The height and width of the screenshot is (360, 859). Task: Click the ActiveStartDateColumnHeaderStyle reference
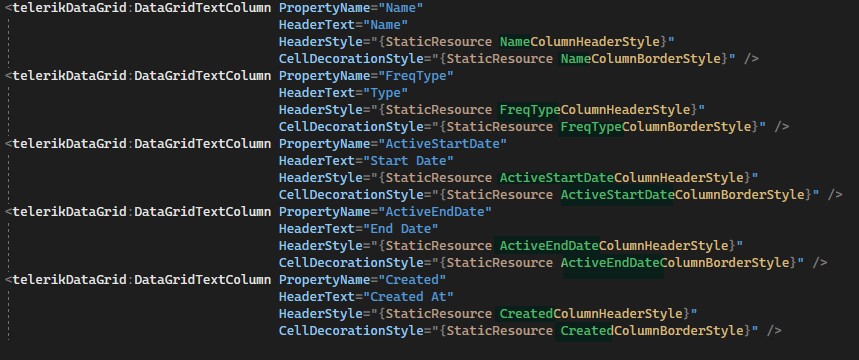point(622,178)
